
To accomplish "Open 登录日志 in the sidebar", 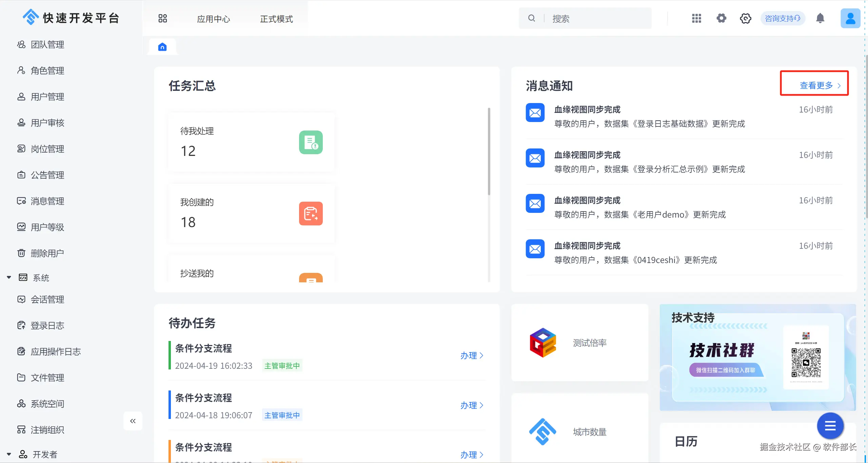I will (x=47, y=325).
